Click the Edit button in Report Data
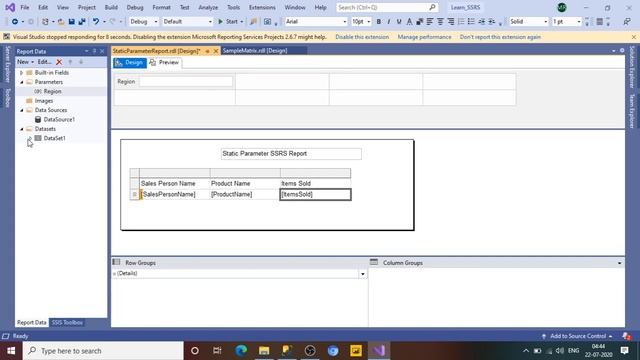Screen dimensions: 640x360 click(44, 62)
